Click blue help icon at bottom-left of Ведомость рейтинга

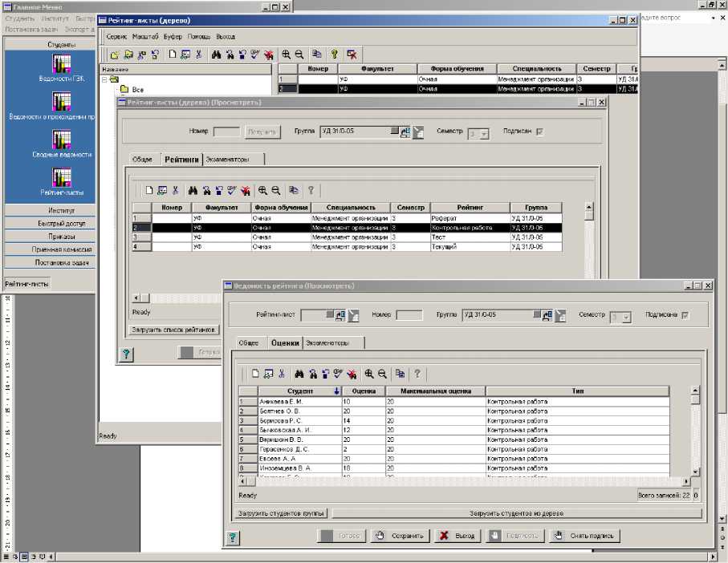233,538
